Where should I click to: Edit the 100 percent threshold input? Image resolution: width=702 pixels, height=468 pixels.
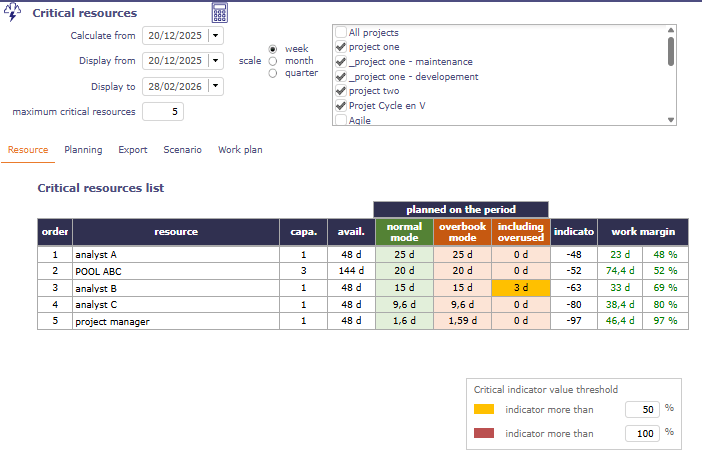[642, 434]
